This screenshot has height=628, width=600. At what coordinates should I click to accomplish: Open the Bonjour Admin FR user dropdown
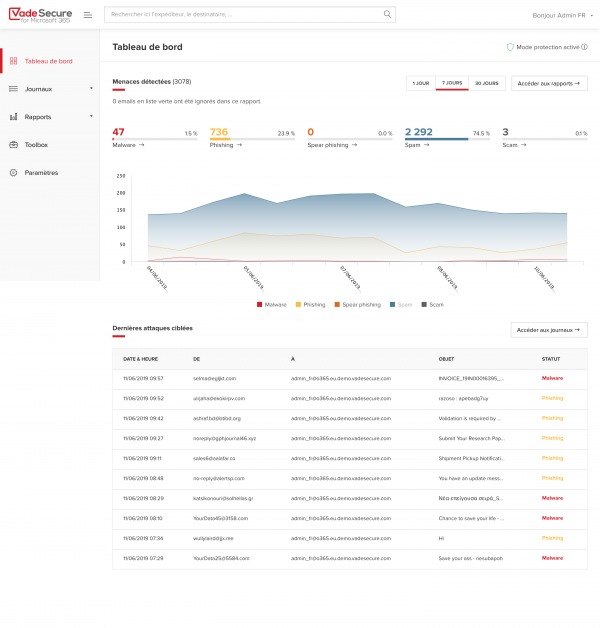562,15
